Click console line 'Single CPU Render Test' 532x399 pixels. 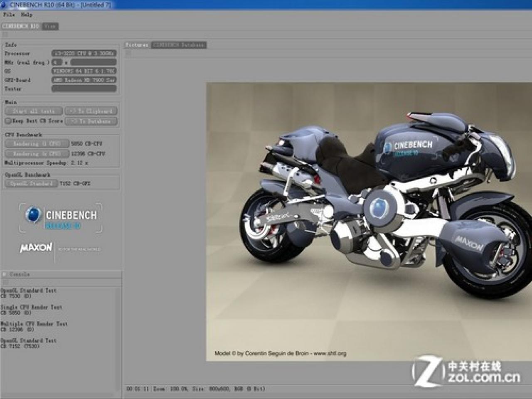[31, 307]
